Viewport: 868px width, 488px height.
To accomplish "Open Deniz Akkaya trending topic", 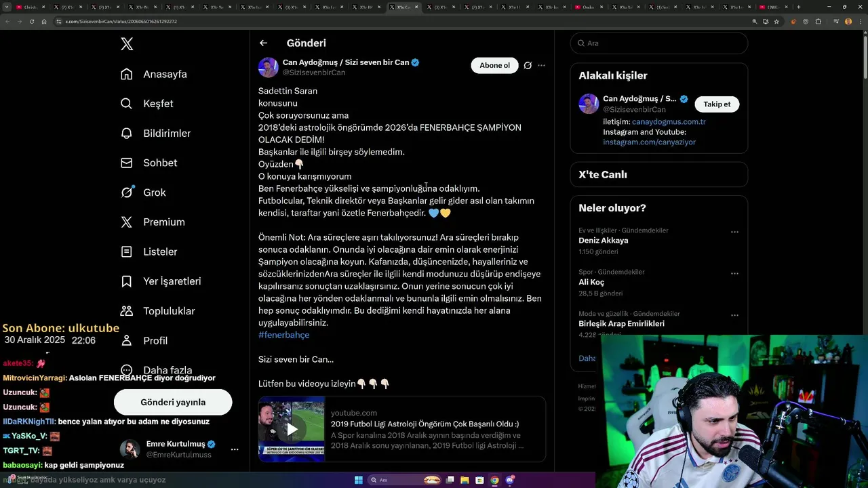I will coord(603,240).
